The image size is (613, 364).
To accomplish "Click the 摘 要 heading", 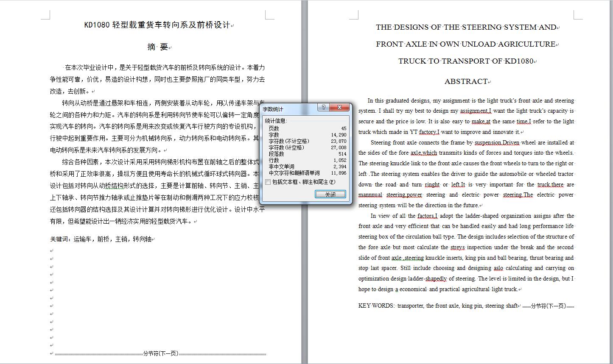I will pyautogui.click(x=158, y=47).
